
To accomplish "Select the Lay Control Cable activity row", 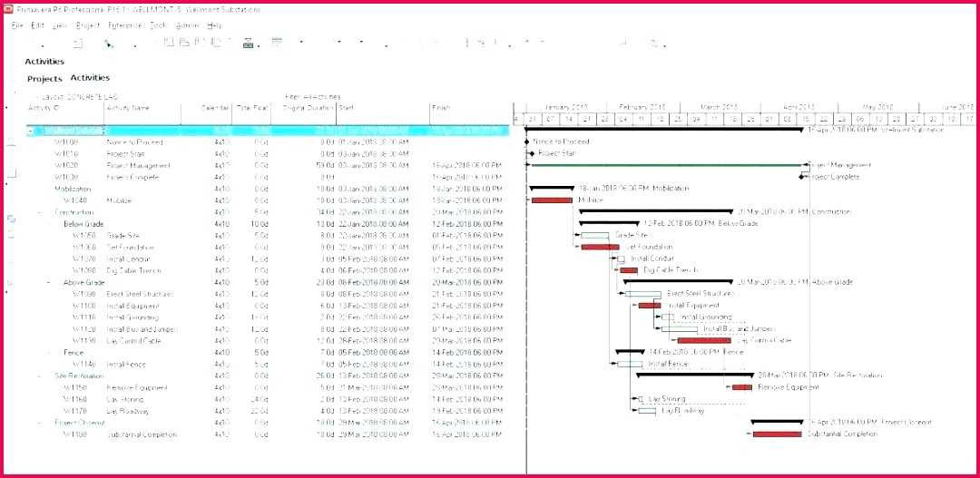I will 132,340.
